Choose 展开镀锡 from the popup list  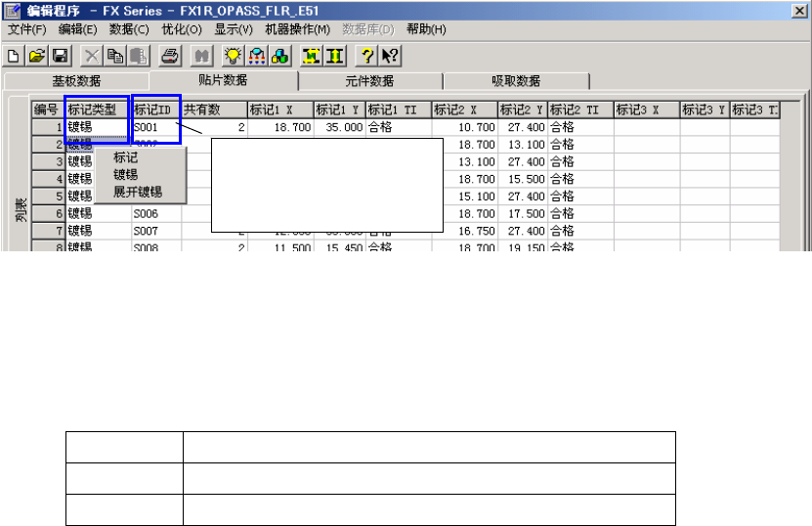pyautogui.click(x=138, y=192)
